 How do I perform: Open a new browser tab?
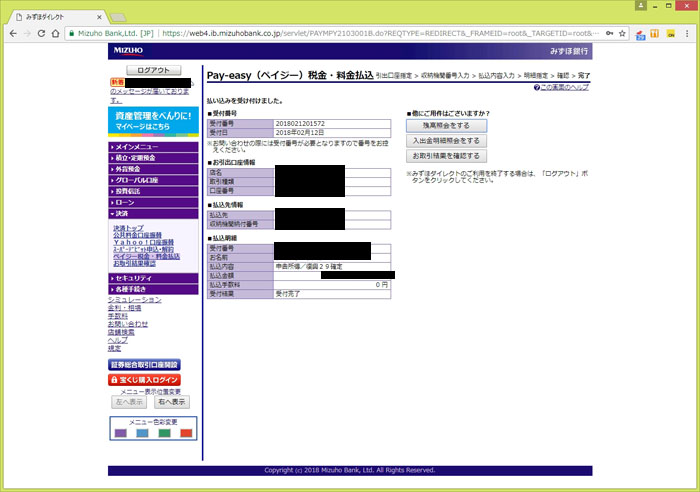[x=118, y=17]
